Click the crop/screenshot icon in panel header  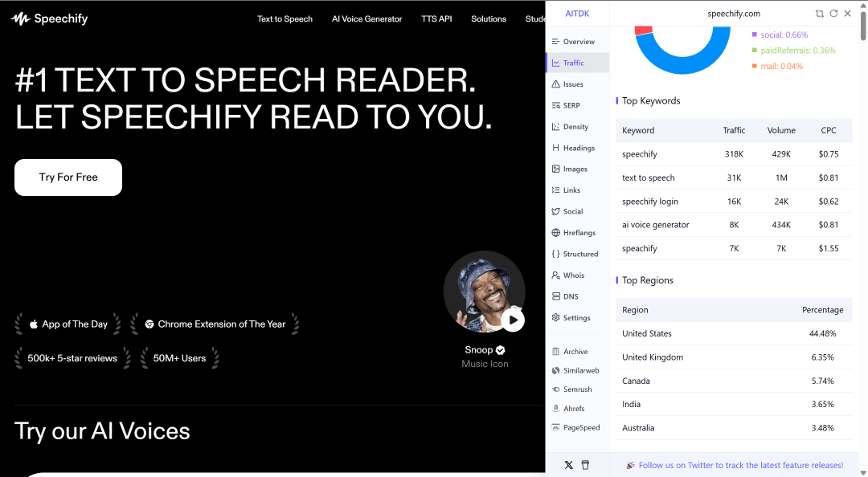click(x=819, y=14)
